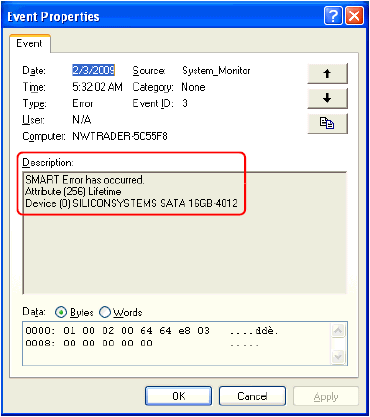370x417 pixels.
Task: Select the 0008: hex data row
Action: (142, 343)
